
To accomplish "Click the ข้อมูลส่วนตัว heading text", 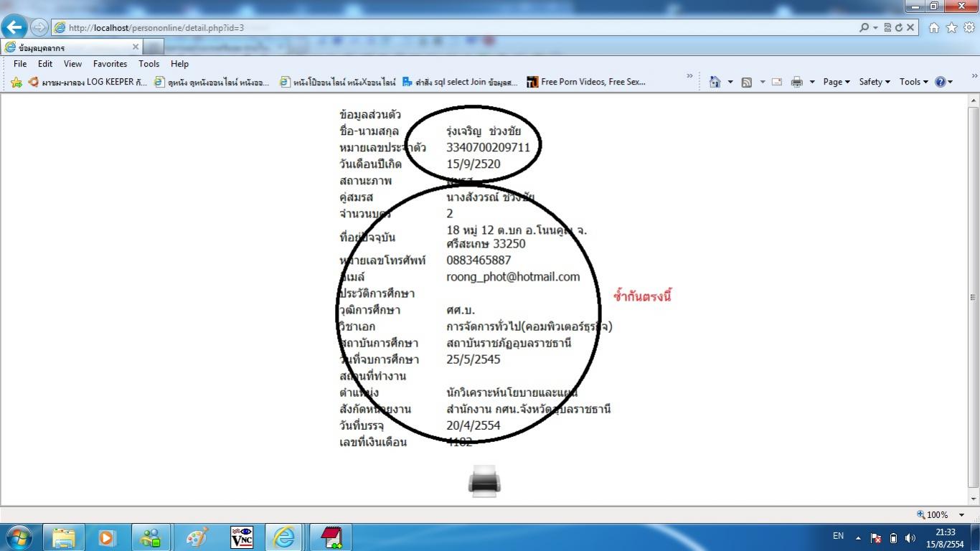I will [x=370, y=115].
